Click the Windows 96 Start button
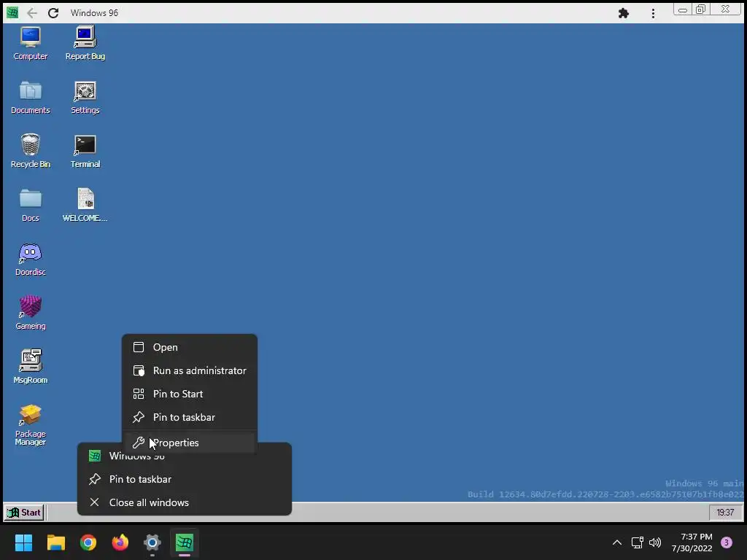Viewport: 747px width, 560px height. 24,513
